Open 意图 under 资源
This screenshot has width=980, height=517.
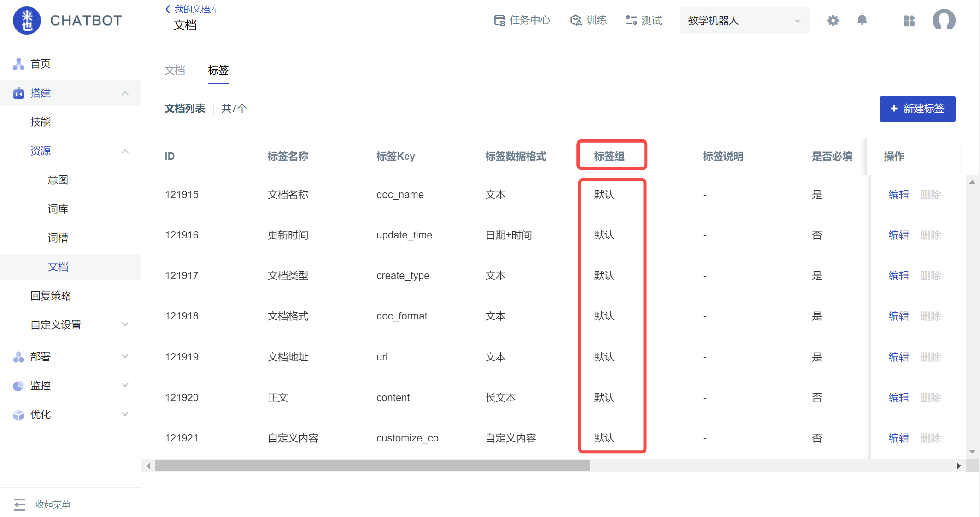point(58,180)
